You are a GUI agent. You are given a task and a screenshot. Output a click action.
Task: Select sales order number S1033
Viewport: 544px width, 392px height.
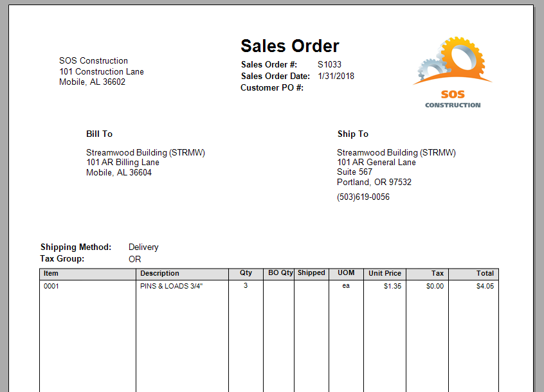point(329,64)
